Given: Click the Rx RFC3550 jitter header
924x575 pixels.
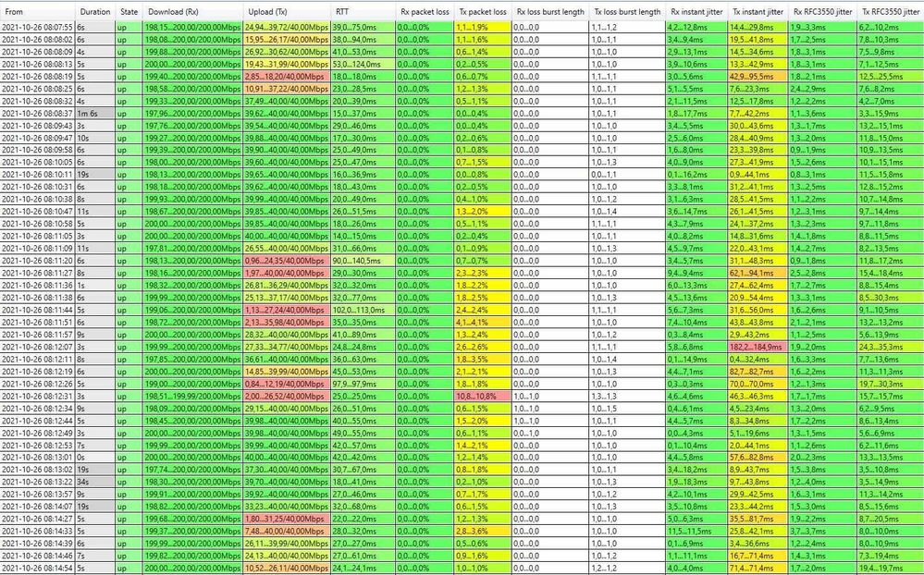Looking at the screenshot, I should click(822, 11).
